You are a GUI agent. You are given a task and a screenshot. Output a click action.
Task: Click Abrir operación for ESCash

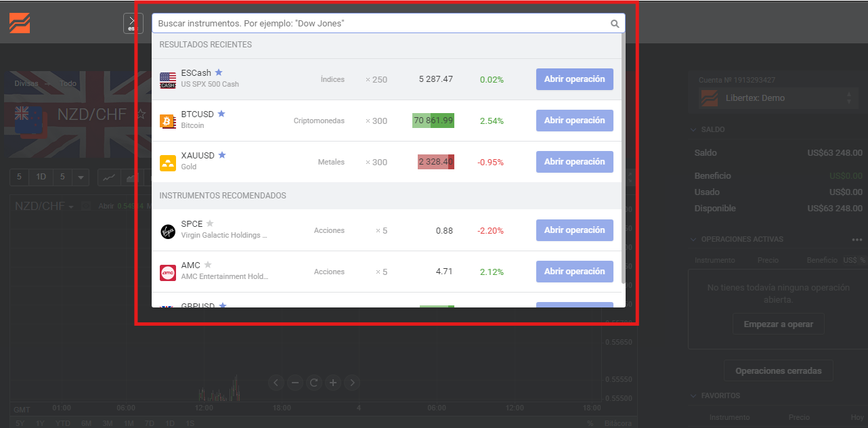click(575, 79)
